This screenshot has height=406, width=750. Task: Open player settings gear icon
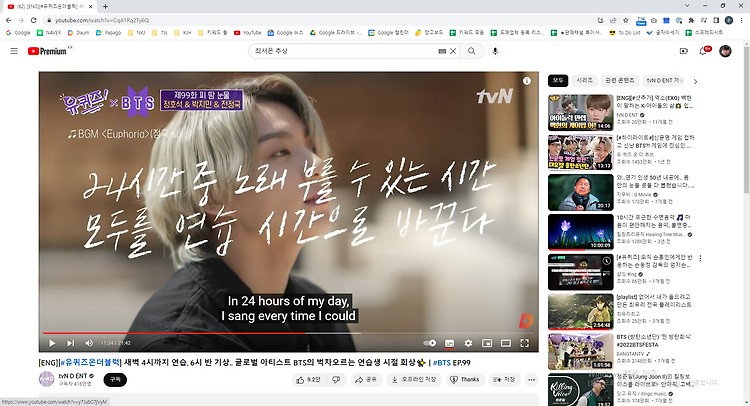[468, 343]
